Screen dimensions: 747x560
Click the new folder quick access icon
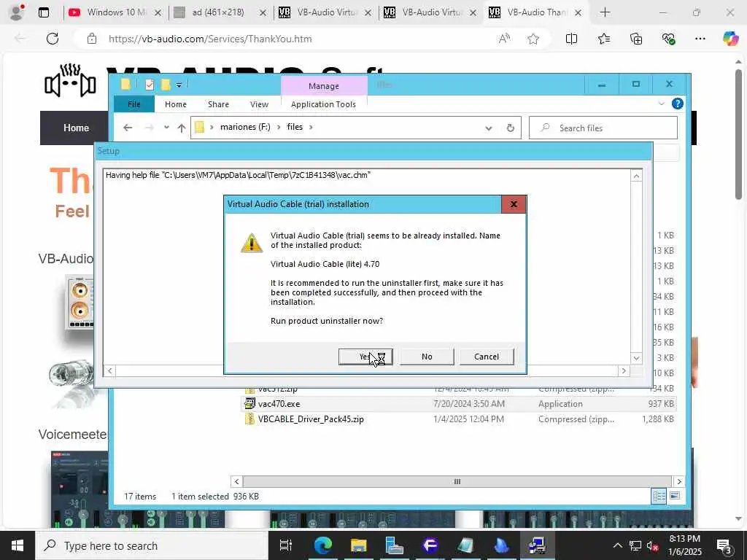(x=166, y=85)
